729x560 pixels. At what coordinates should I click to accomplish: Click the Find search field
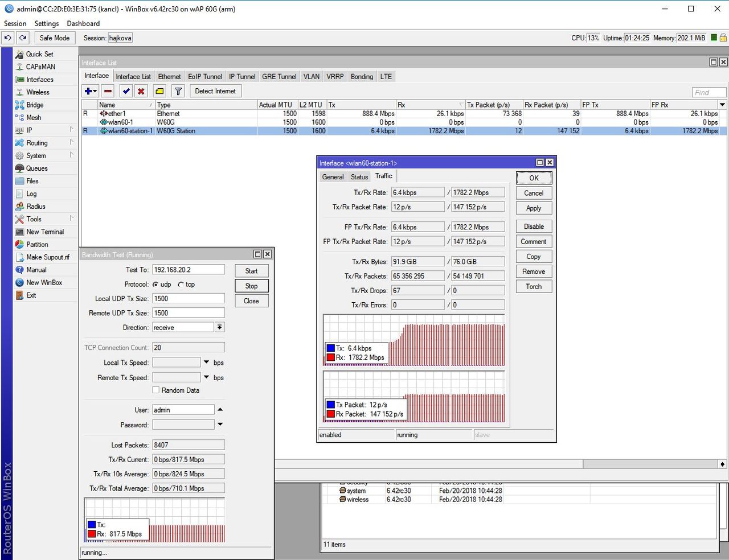(x=709, y=92)
